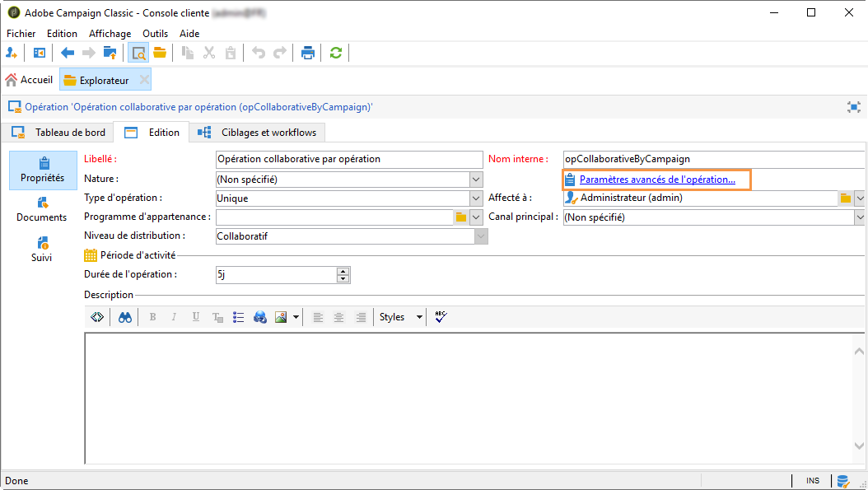Open Propriétés section in sidebar
The image size is (868, 490).
click(x=43, y=170)
